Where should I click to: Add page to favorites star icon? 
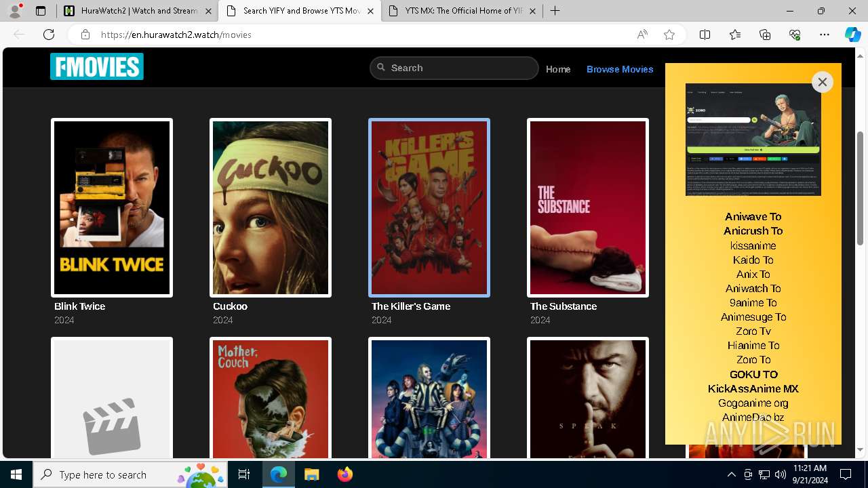[669, 35]
